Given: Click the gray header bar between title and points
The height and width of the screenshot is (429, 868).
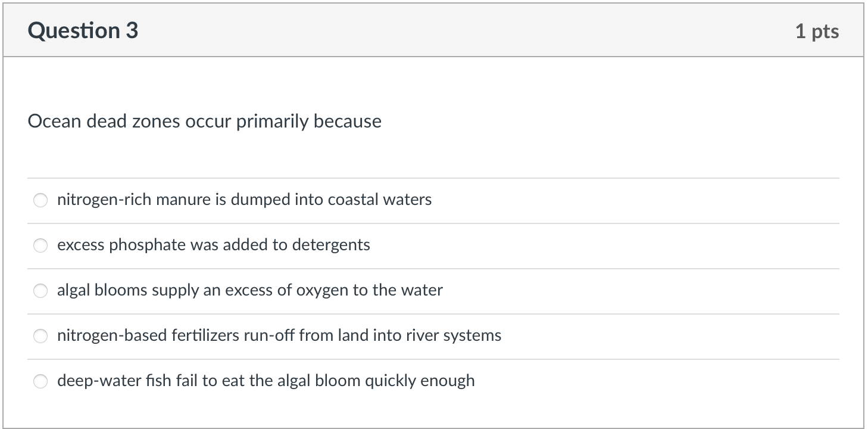Looking at the screenshot, I should coord(464,30).
